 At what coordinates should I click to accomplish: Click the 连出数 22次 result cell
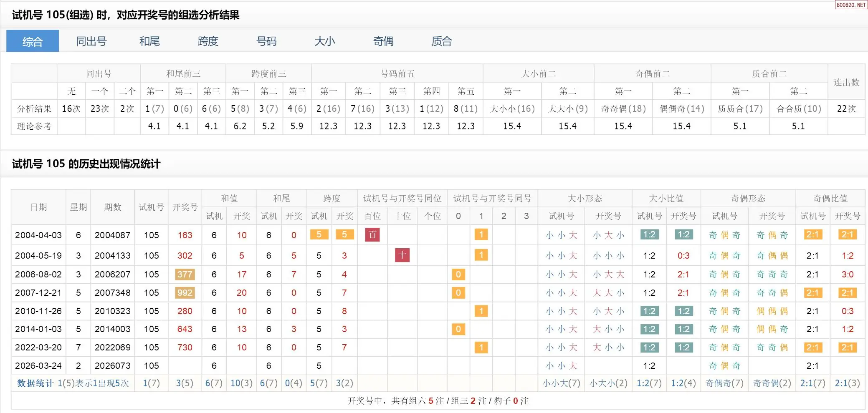(846, 109)
